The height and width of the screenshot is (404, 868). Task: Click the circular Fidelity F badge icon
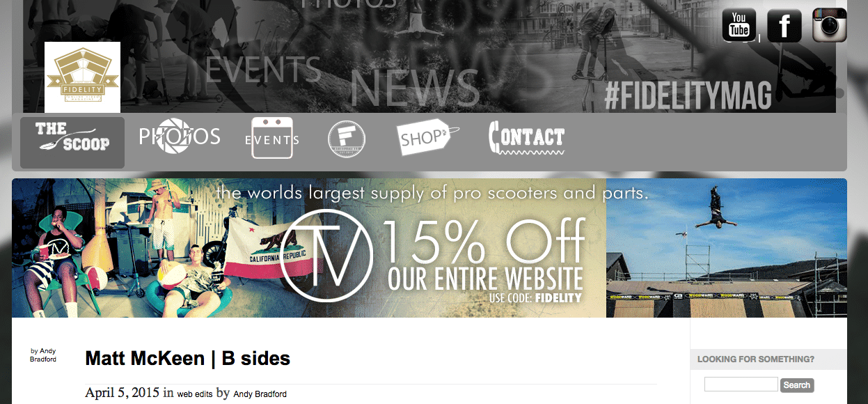pyautogui.click(x=347, y=139)
